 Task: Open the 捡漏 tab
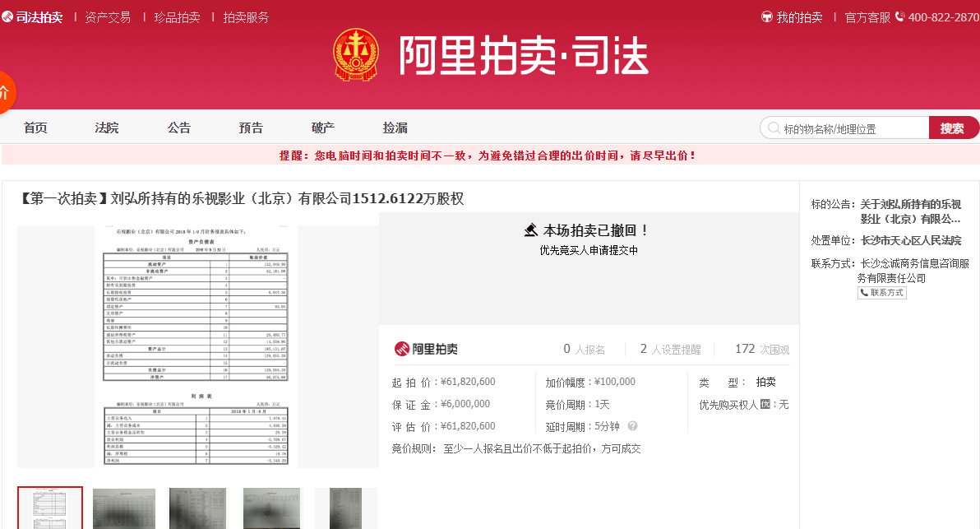(395, 128)
